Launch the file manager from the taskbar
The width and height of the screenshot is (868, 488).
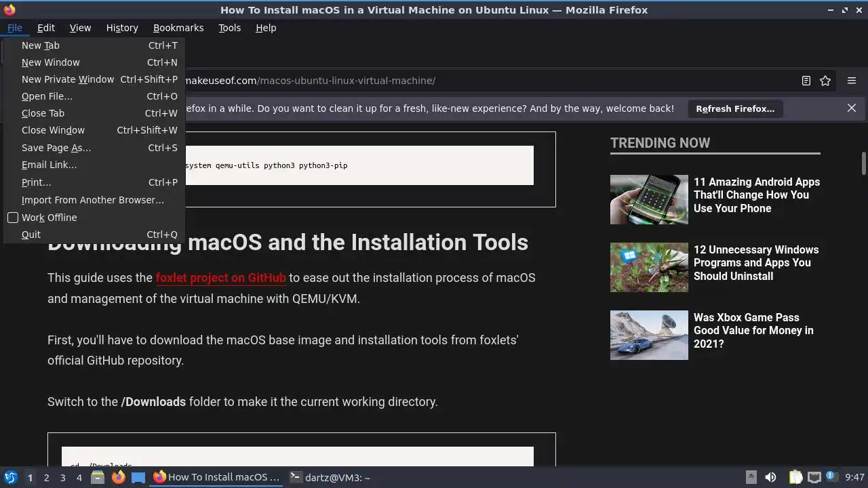coord(98,477)
